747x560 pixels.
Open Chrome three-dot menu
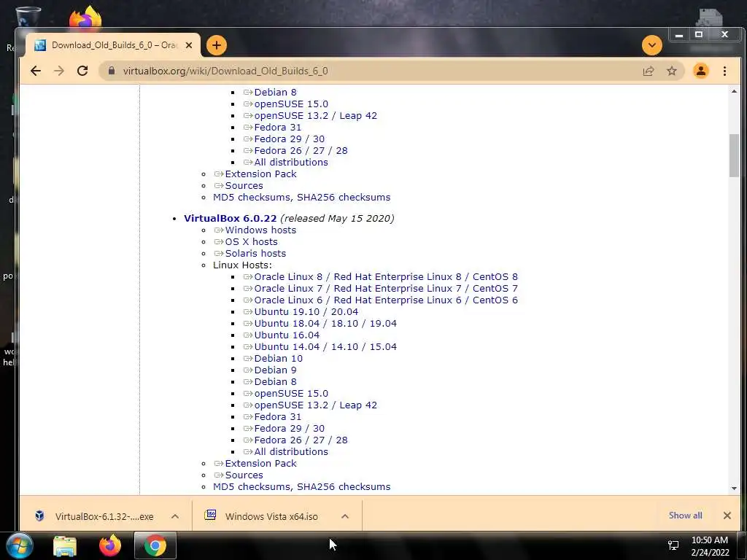tap(724, 71)
